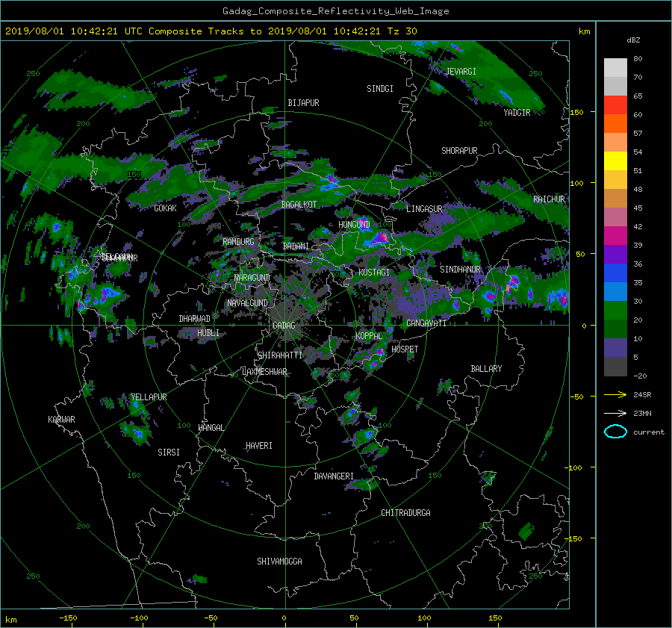The height and width of the screenshot is (628, 672).
Task: Click the dark gray -20 to 5 dBZ swatch
Action: point(615,367)
